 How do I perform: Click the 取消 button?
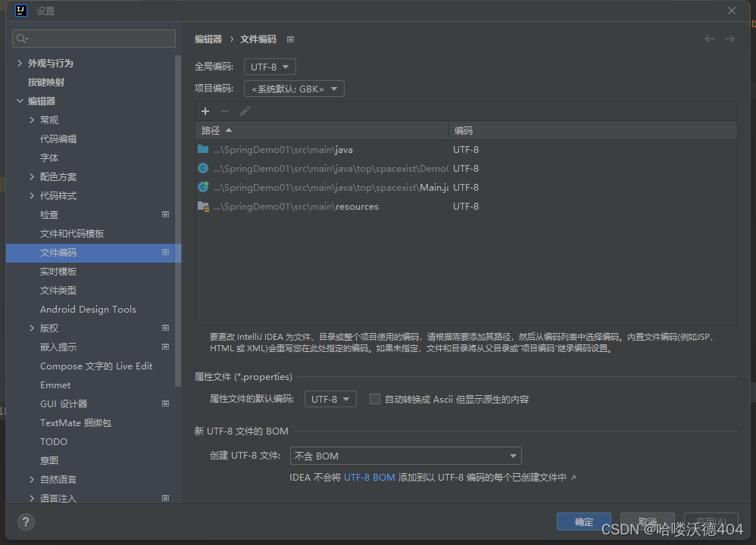[x=648, y=522]
